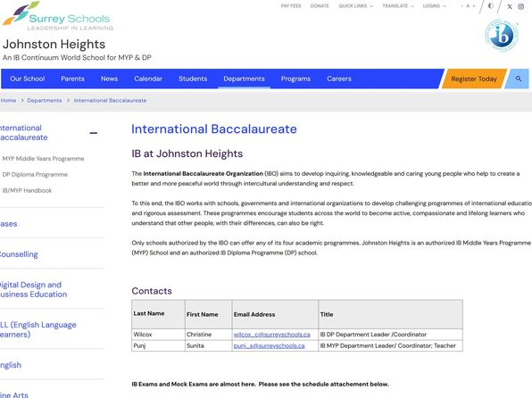Open the Our School menu
The image size is (532, 398).
pyautogui.click(x=28, y=79)
